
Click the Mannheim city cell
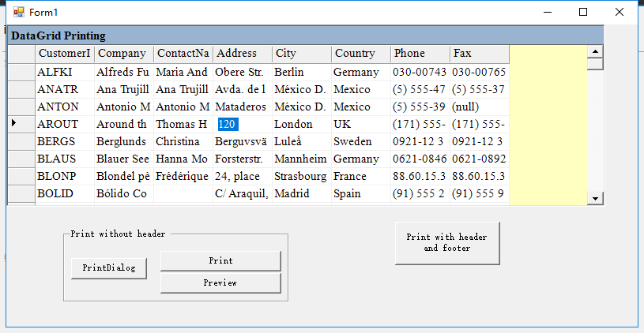pos(302,159)
